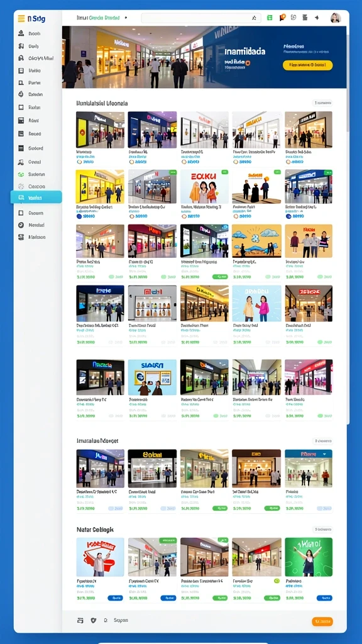Select the third sidebar item with headset icon
Viewport: 362px width, 644px height.
pos(37,58)
